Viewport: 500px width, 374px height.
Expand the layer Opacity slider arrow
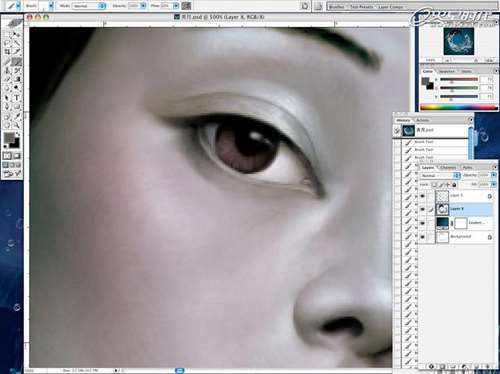coord(494,175)
